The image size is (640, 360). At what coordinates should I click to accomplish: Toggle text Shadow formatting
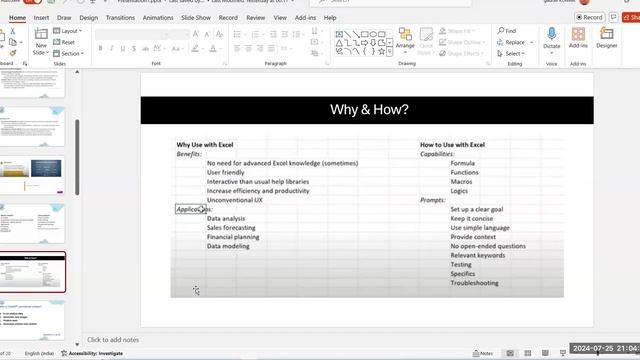[134, 49]
